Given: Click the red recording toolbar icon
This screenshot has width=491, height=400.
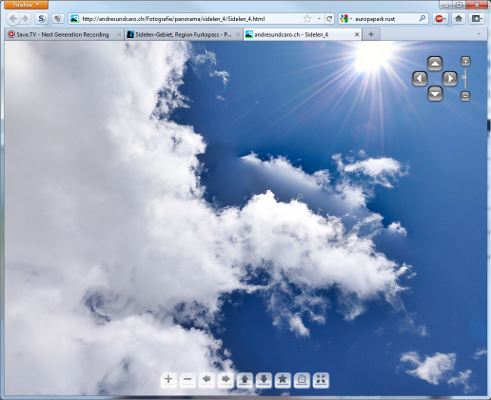Looking at the screenshot, I should coord(440,19).
